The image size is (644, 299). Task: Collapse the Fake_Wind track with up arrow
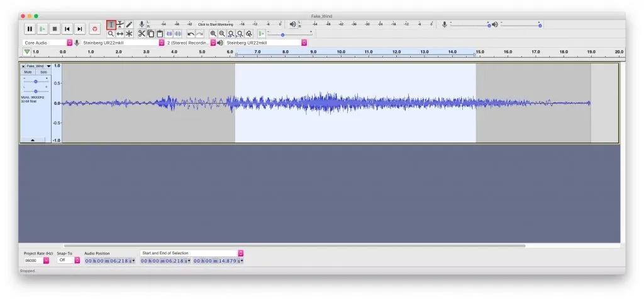[33, 140]
